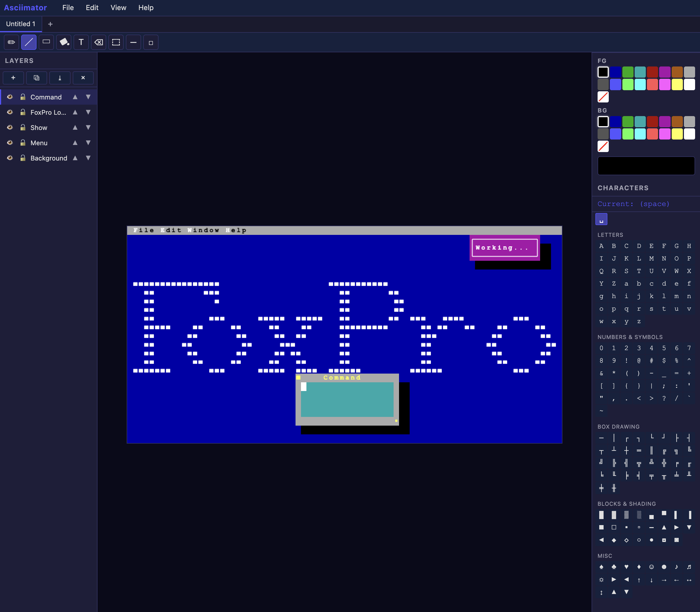Viewport: 700px width, 612px height.
Task: Select lowercase letter z
Action: [639, 321]
